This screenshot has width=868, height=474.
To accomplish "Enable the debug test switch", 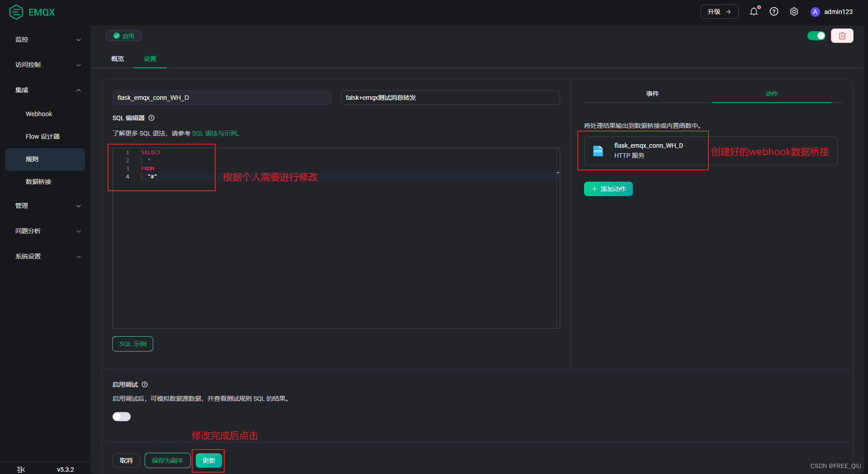I will coord(122,416).
